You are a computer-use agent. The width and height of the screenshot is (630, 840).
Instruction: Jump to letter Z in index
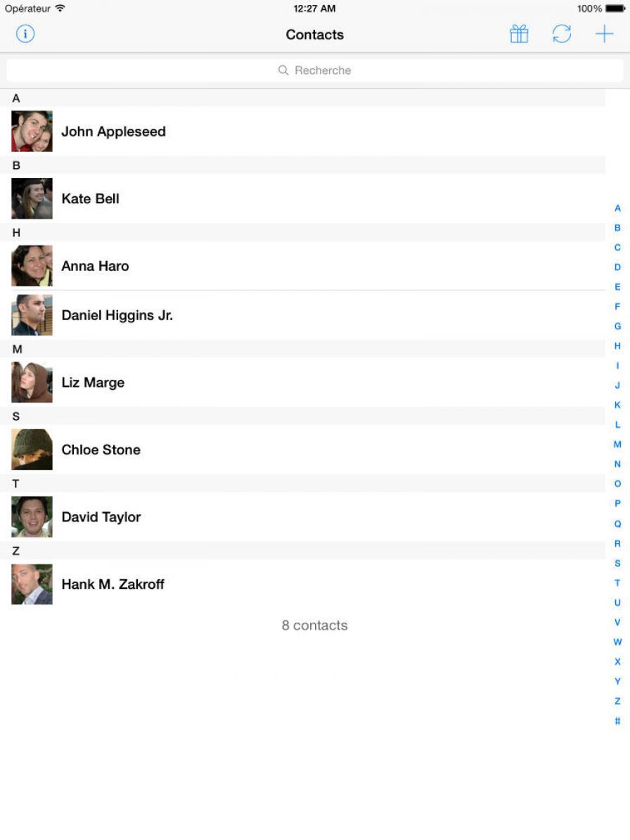coord(617,701)
